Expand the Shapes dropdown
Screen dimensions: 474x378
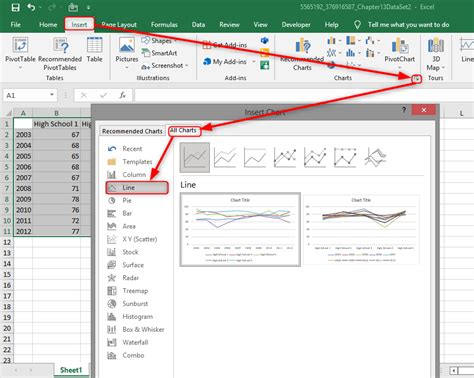pyautogui.click(x=175, y=41)
